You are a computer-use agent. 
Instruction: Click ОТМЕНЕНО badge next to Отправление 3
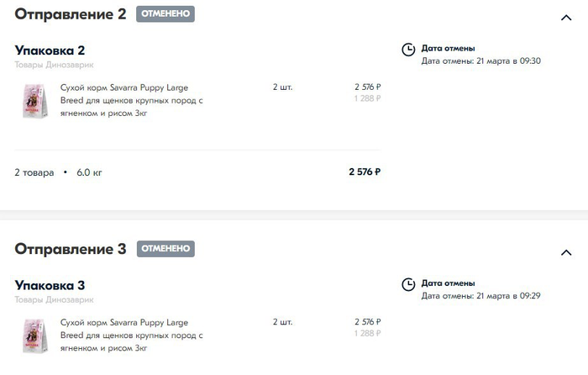pyautogui.click(x=165, y=249)
